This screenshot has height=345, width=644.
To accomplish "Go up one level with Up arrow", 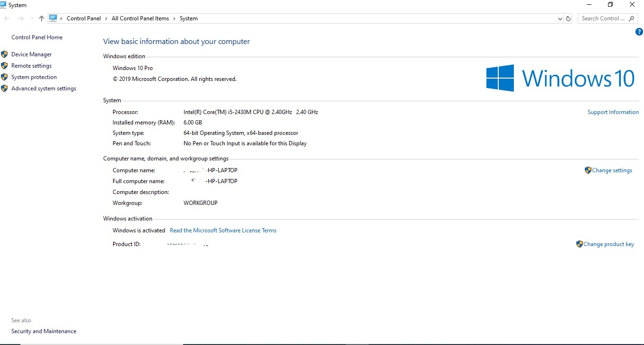I will 42,18.
